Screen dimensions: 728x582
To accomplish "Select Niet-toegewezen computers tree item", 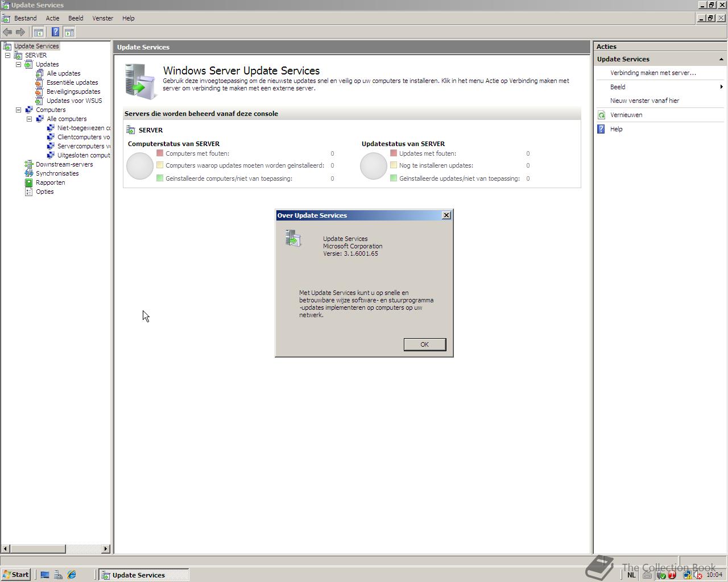I will [x=84, y=128].
